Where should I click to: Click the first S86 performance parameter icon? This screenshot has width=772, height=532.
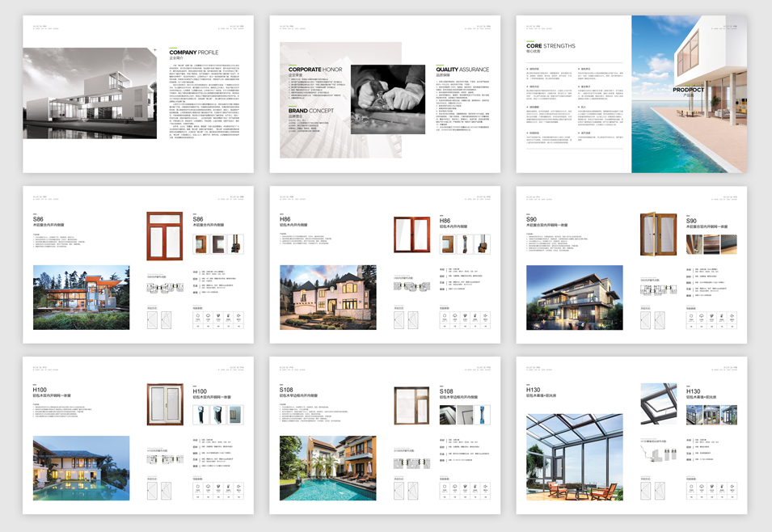click(x=198, y=319)
